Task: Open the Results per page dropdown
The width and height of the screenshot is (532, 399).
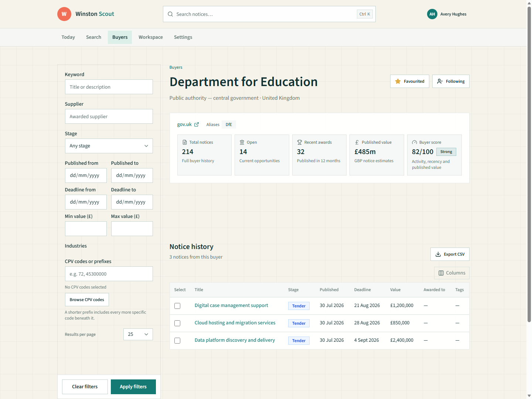Action: point(138,334)
